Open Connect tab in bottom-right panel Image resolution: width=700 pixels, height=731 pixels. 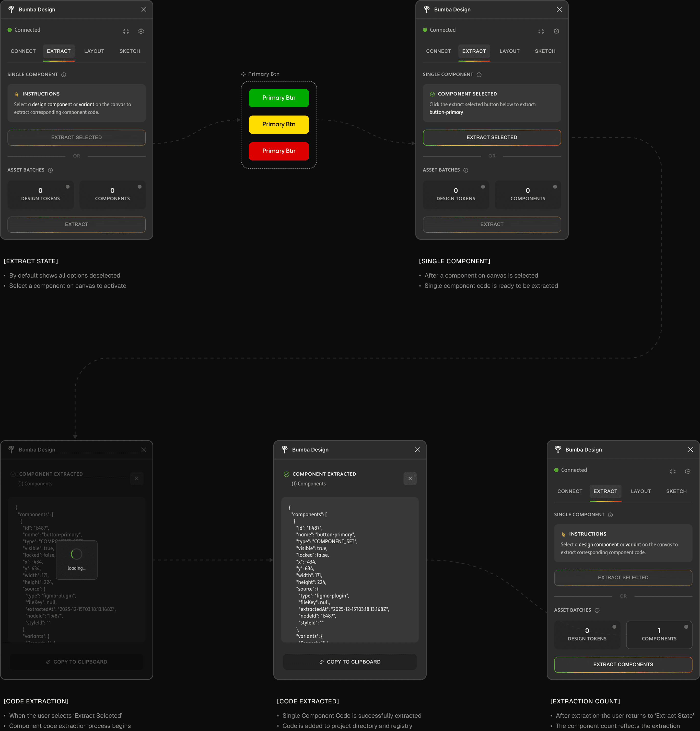pyautogui.click(x=569, y=491)
